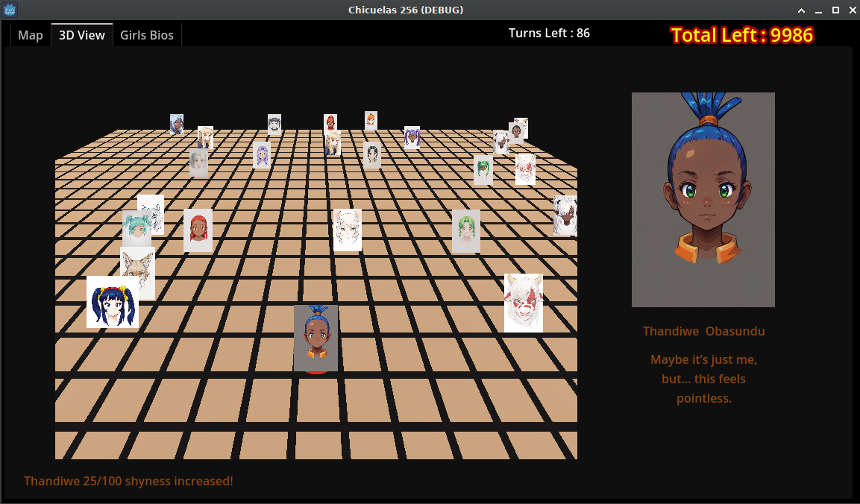Click the small oni mask portrait beside green twin-tail girl
The image size is (860, 504).
(x=525, y=169)
